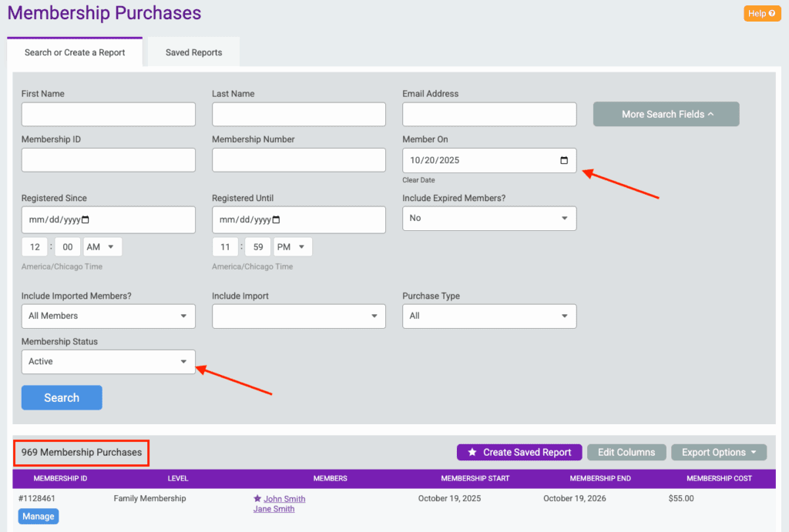This screenshot has width=789, height=532.
Task: Expand the Include Imported Members dropdown
Action: pos(108,316)
